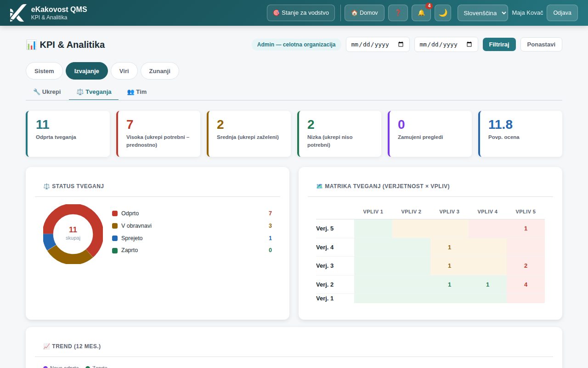
Task: Click the Admin — celotna organizacija badge
Action: click(x=296, y=45)
